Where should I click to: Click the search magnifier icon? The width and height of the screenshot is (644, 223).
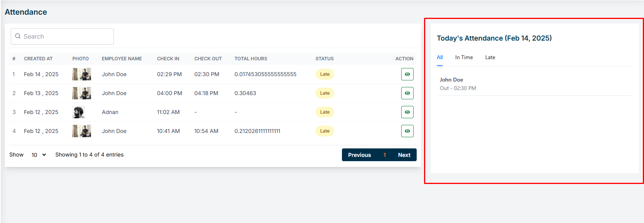(x=18, y=36)
